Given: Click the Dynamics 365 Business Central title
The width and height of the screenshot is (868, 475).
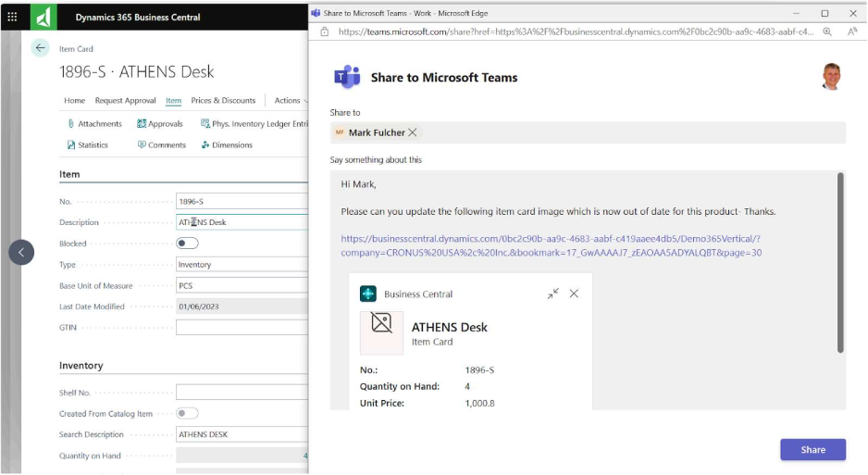Looking at the screenshot, I should [138, 18].
